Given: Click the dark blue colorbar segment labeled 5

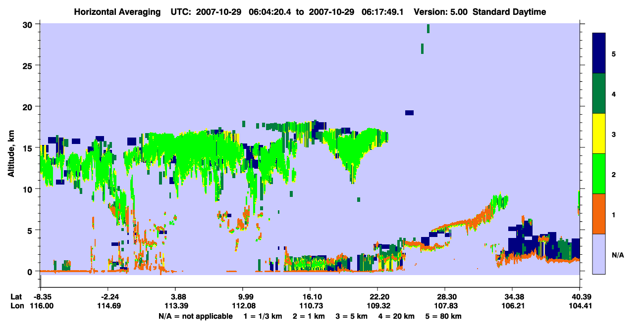Looking at the screenshot, I should click(599, 53).
